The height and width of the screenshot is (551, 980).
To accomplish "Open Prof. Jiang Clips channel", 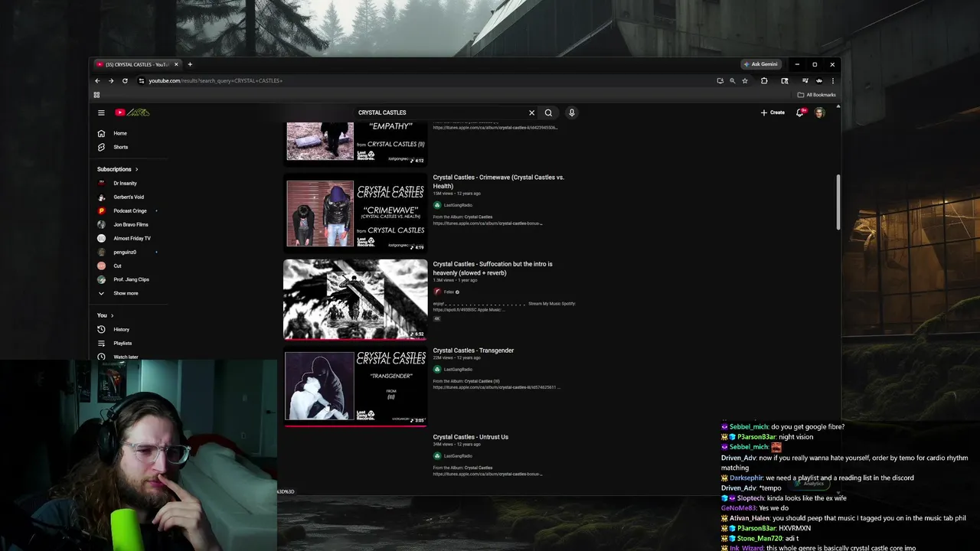I will click(x=132, y=279).
